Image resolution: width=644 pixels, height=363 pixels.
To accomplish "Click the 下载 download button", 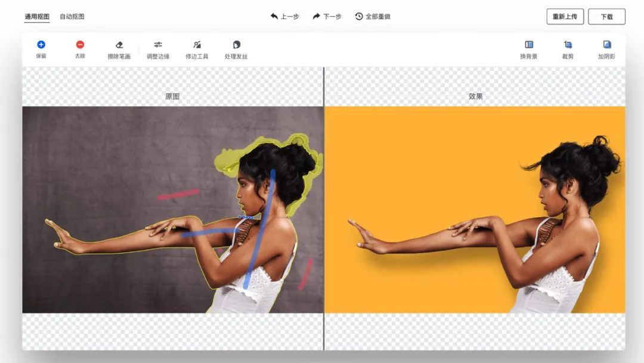I will pyautogui.click(x=606, y=17).
